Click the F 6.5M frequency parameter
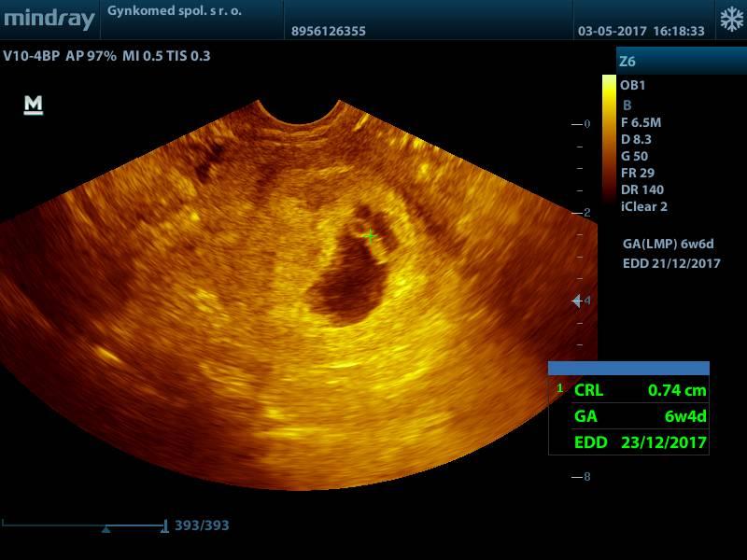This screenshot has width=747, height=560. tap(641, 122)
